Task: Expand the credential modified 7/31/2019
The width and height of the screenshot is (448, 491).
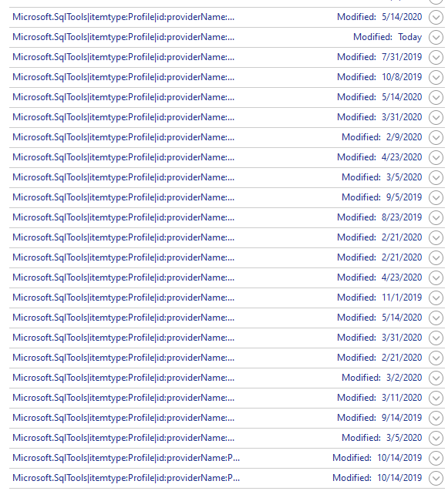Action: coord(436,57)
